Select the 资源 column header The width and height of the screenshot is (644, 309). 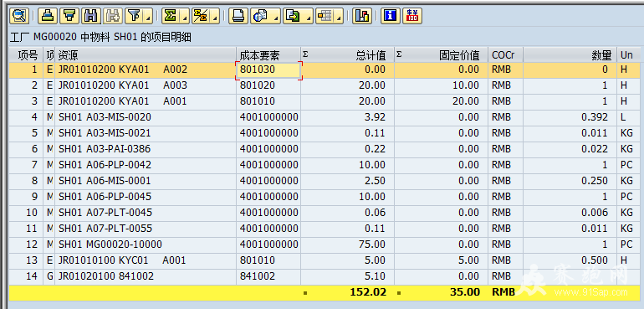click(x=146, y=54)
